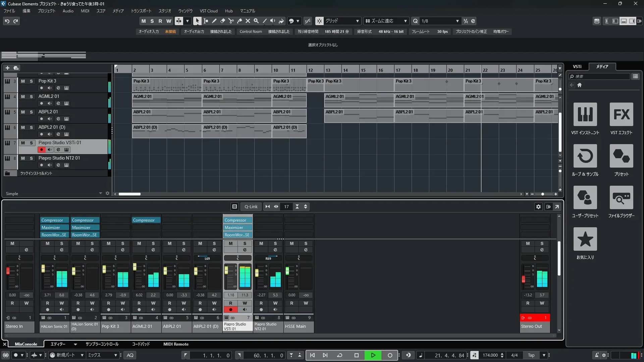The height and width of the screenshot is (362, 644).
Task: Click the Tap tempo button
Action: [x=531, y=355]
